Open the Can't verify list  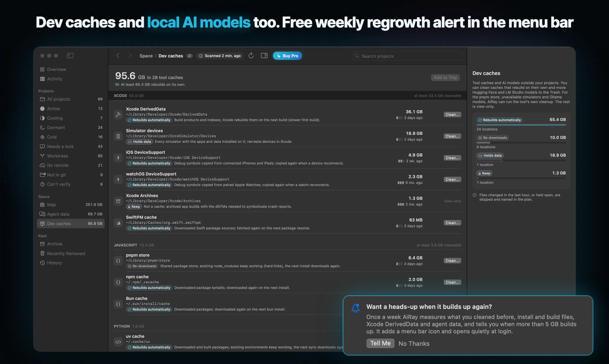point(71,184)
